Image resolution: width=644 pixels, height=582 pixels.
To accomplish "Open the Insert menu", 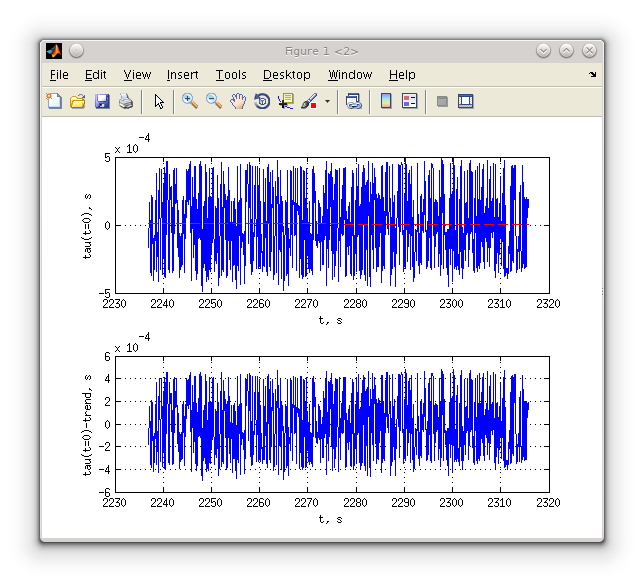I will [x=182, y=75].
